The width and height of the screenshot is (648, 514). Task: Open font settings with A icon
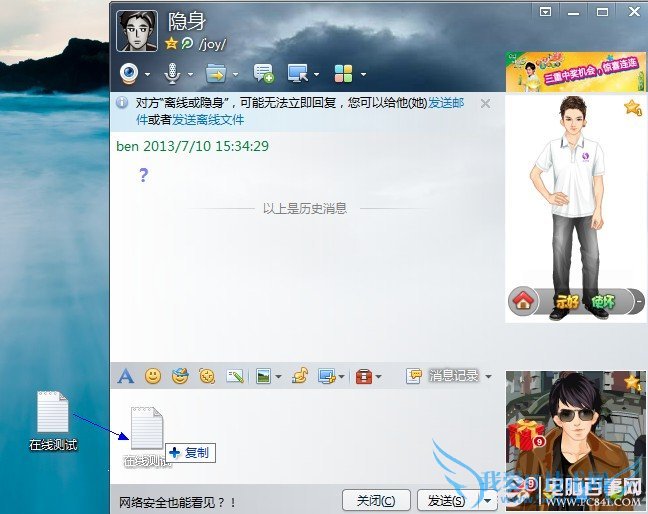point(126,376)
